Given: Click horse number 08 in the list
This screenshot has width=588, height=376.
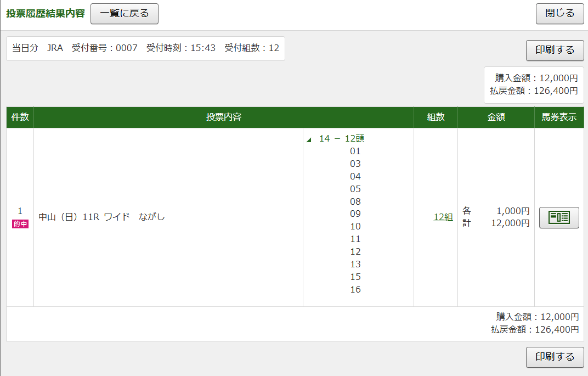Looking at the screenshot, I should [355, 201].
